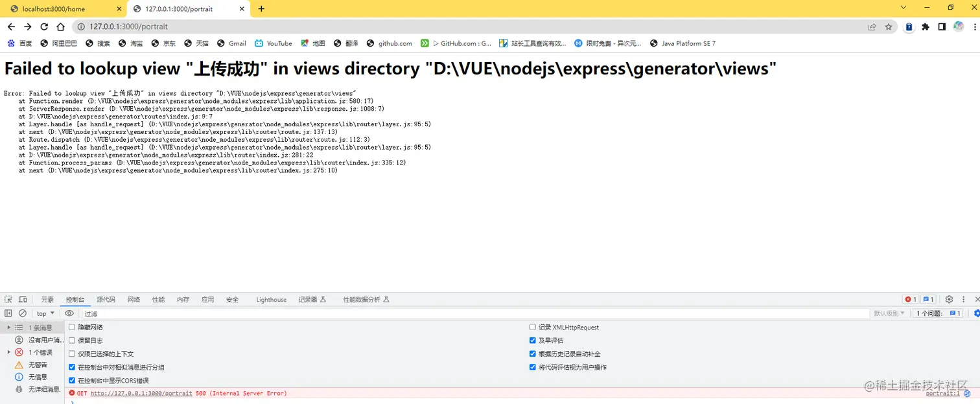
Task: Open the extensions puzzle icon
Action: click(926, 27)
